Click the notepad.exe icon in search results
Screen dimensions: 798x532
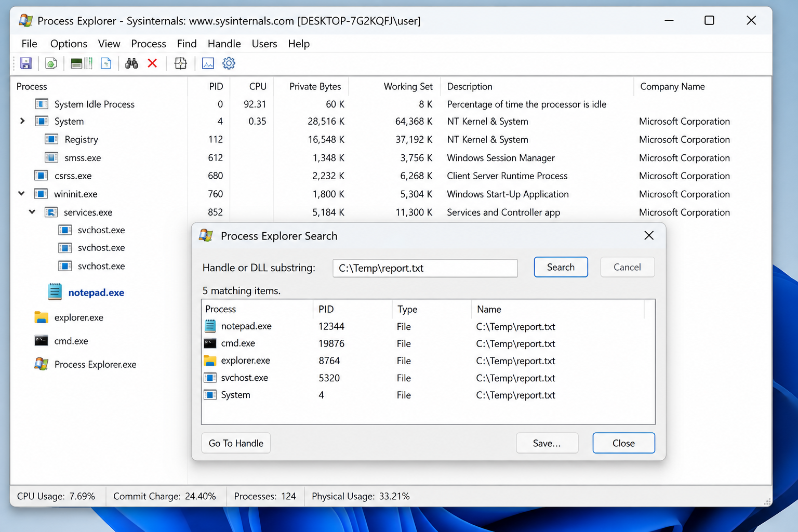tap(210, 326)
